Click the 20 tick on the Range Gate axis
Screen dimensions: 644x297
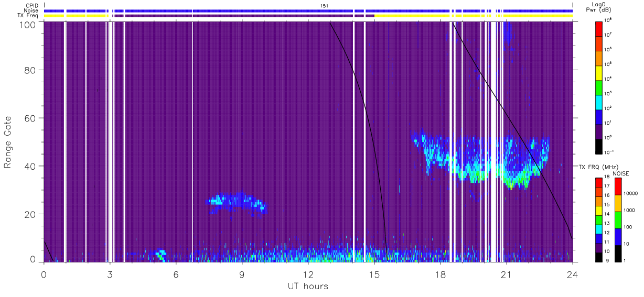30,214
